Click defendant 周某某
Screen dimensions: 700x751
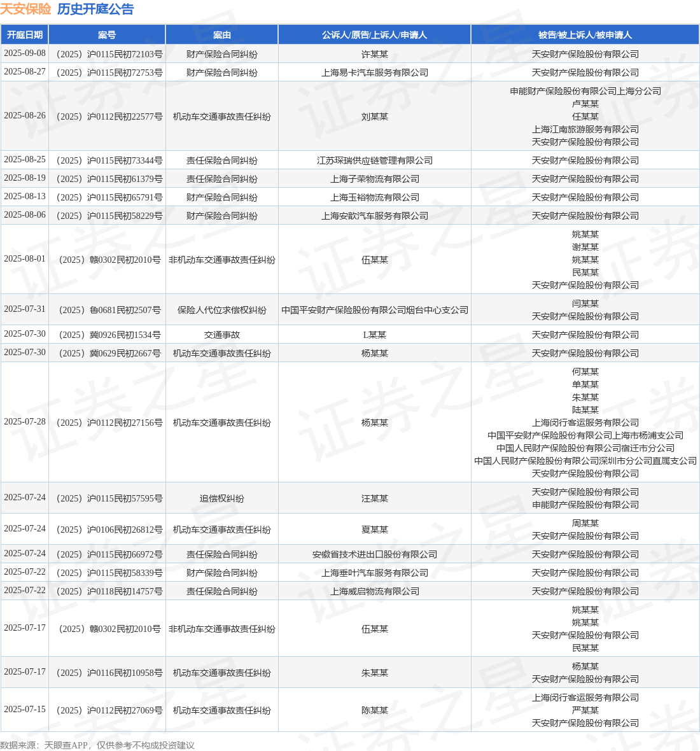tap(585, 524)
